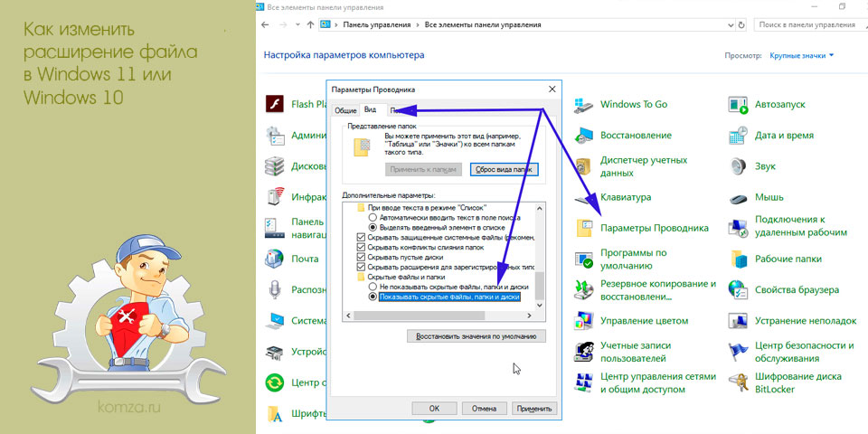Toggle Скрывать защищенные системные файлы checkbox
Viewport: 868px width, 434px height.
click(x=362, y=238)
